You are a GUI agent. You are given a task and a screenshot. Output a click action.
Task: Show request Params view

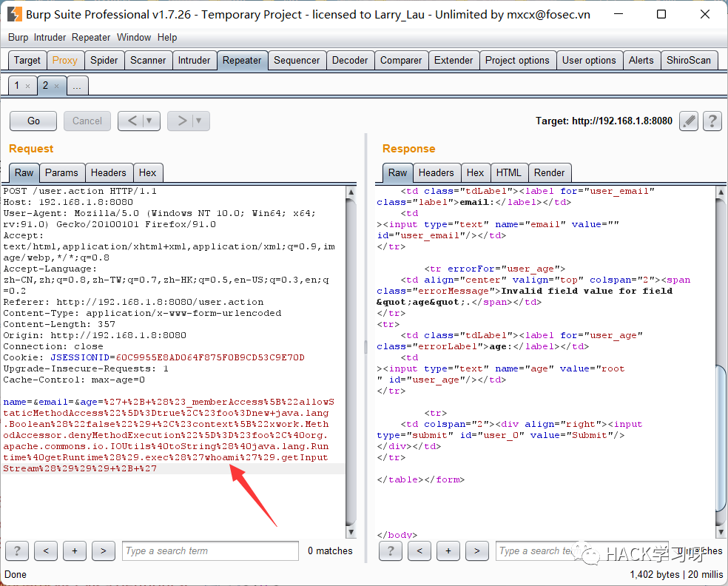tap(61, 172)
